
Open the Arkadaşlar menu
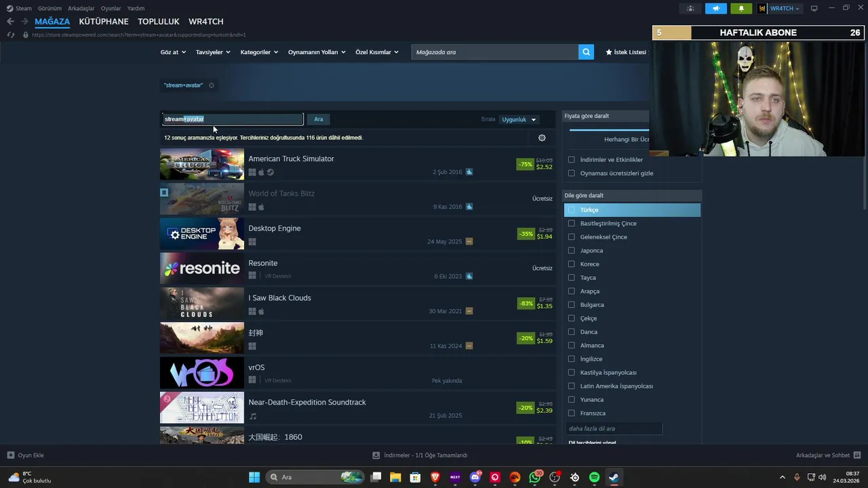click(x=81, y=8)
